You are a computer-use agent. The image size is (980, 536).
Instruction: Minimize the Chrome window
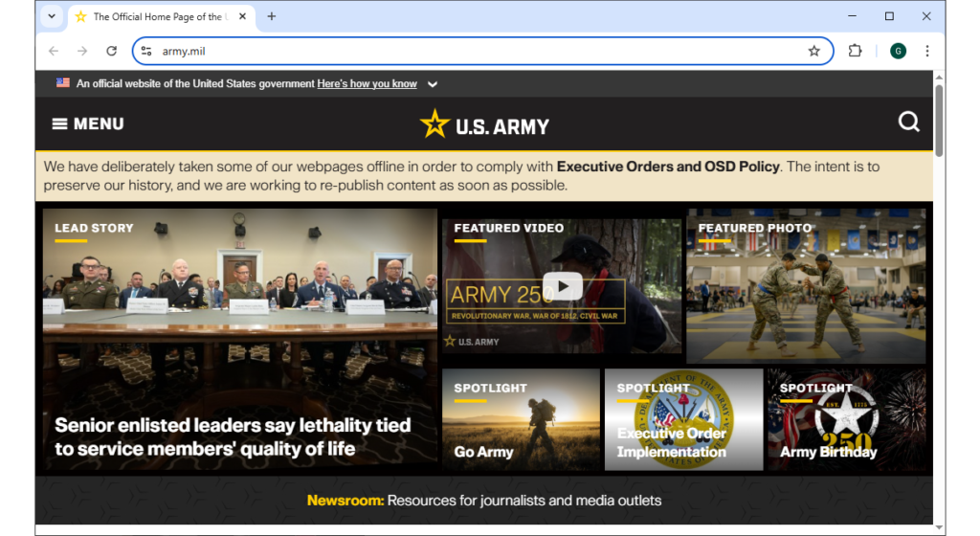(x=853, y=16)
